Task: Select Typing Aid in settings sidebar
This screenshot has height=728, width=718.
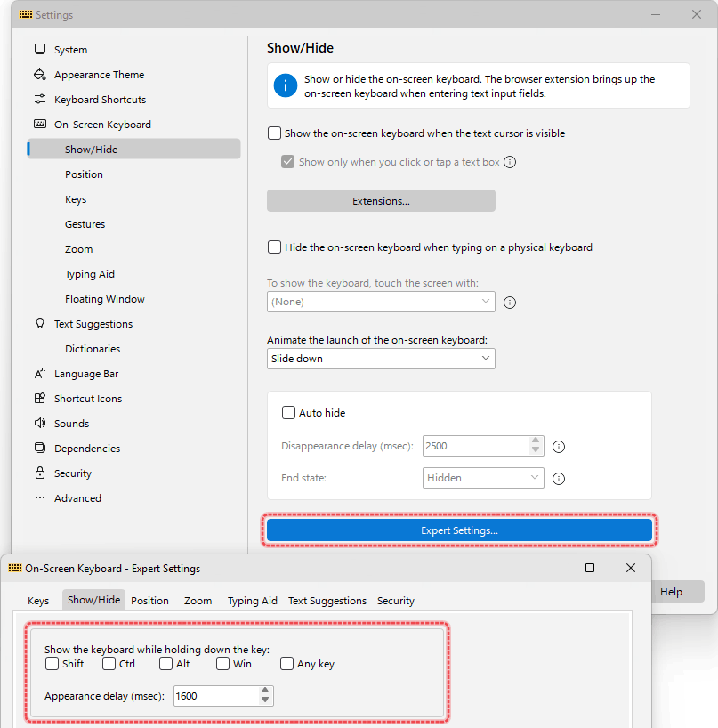Action: [133, 274]
